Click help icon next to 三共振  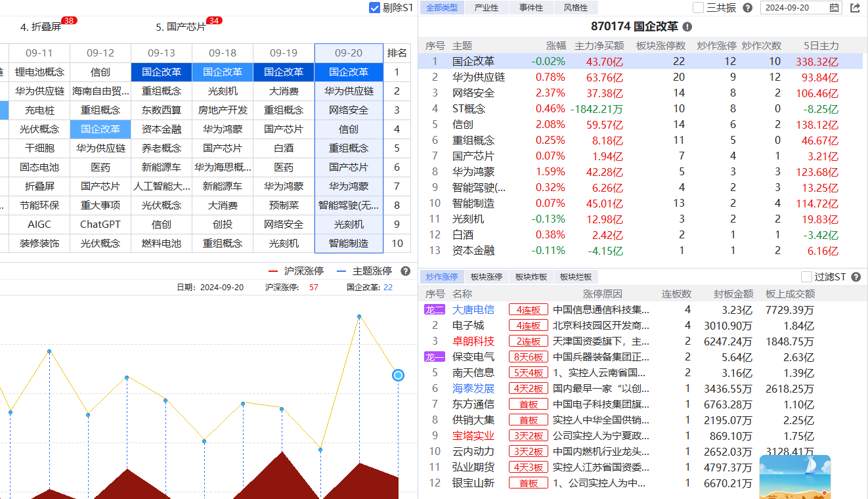[x=747, y=8]
